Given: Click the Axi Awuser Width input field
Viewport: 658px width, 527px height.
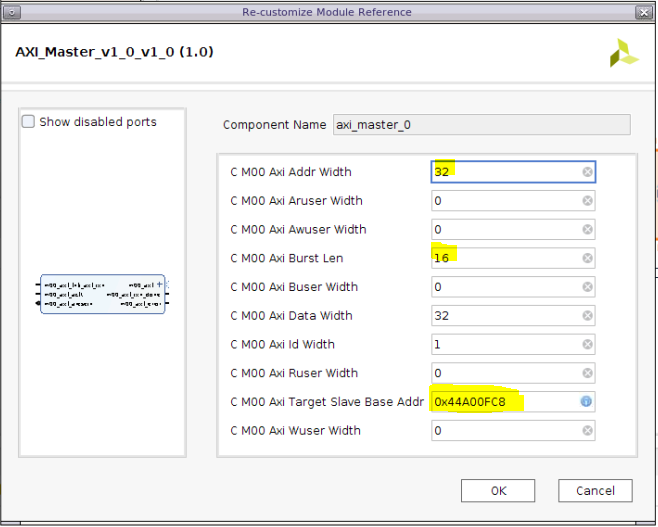Looking at the screenshot, I should coord(505,229).
